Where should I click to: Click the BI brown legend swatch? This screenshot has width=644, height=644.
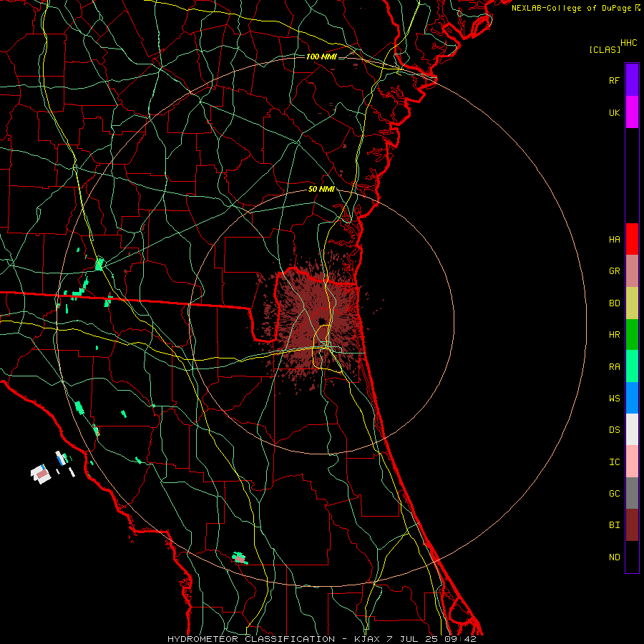pyautogui.click(x=632, y=525)
